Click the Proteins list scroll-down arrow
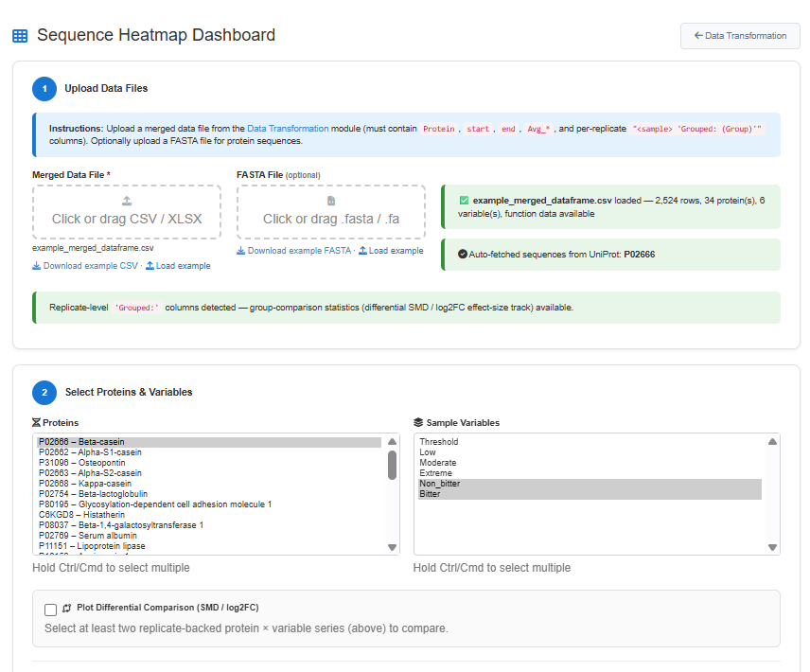810x672 pixels. pyautogui.click(x=392, y=547)
